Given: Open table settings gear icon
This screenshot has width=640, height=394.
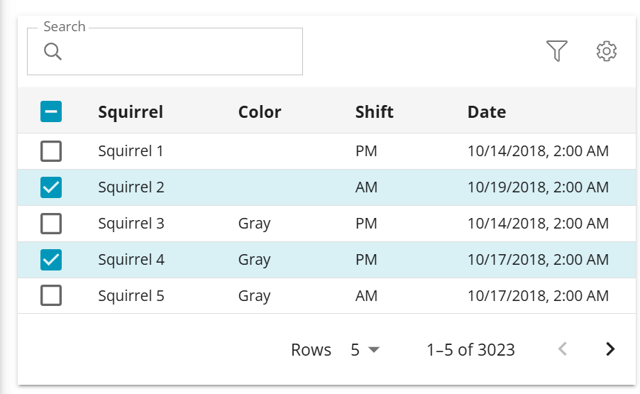Looking at the screenshot, I should pos(607,51).
